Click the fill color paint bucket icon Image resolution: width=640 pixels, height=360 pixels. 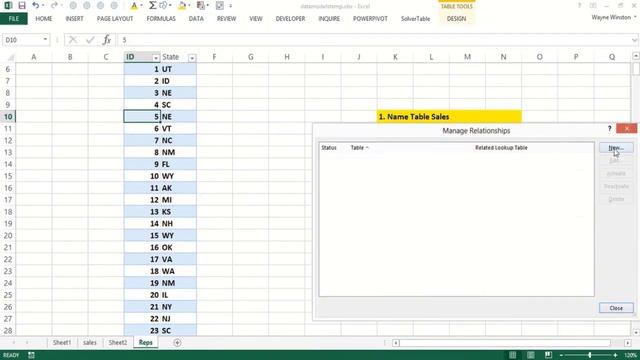[x=182, y=6]
